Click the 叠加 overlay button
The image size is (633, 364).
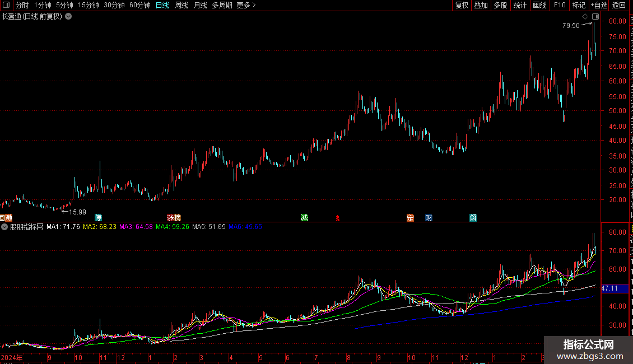tap(481, 5)
